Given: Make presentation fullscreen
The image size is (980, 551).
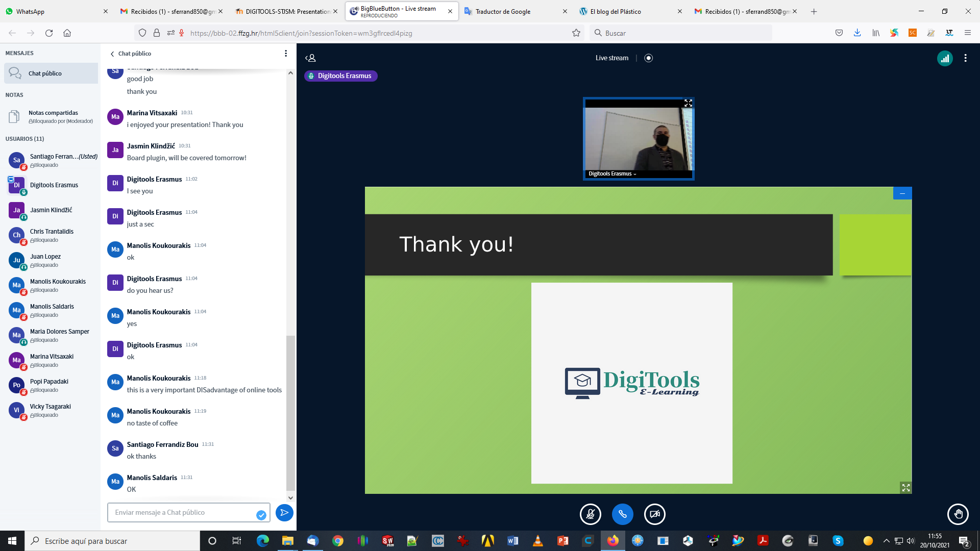Looking at the screenshot, I should point(905,488).
